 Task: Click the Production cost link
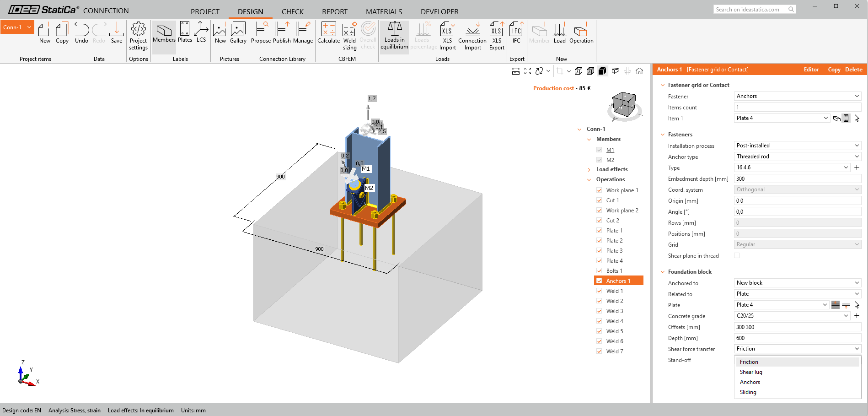coord(553,88)
